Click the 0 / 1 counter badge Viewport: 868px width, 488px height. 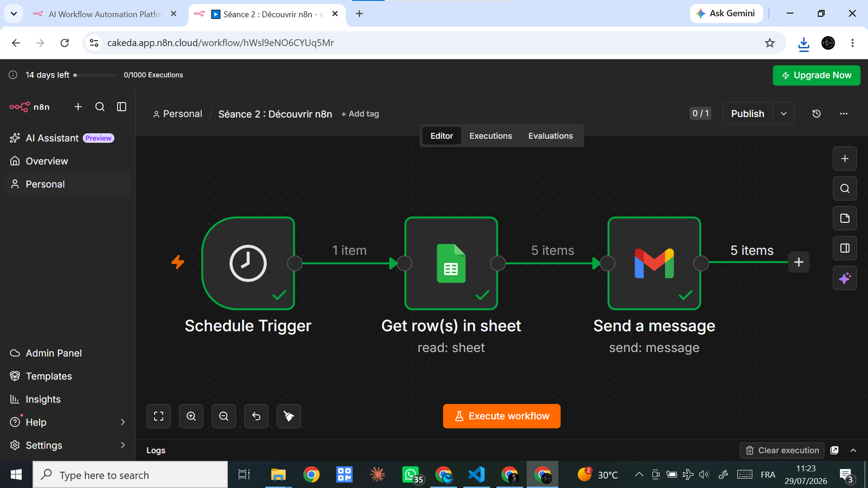coord(700,113)
